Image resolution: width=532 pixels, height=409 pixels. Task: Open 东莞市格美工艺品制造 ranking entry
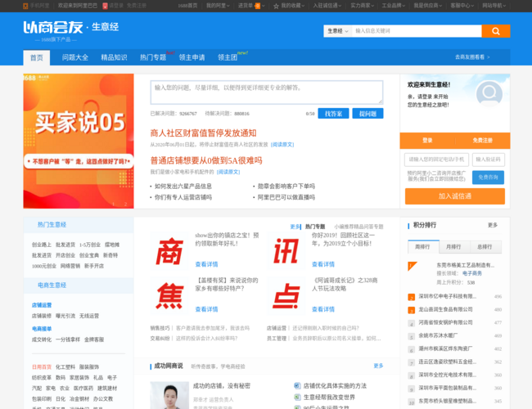click(465, 265)
